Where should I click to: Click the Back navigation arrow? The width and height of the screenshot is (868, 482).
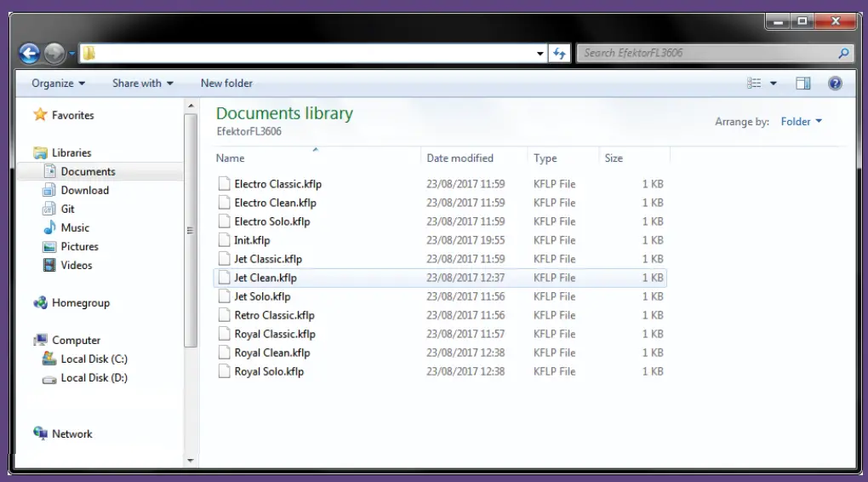coord(29,54)
